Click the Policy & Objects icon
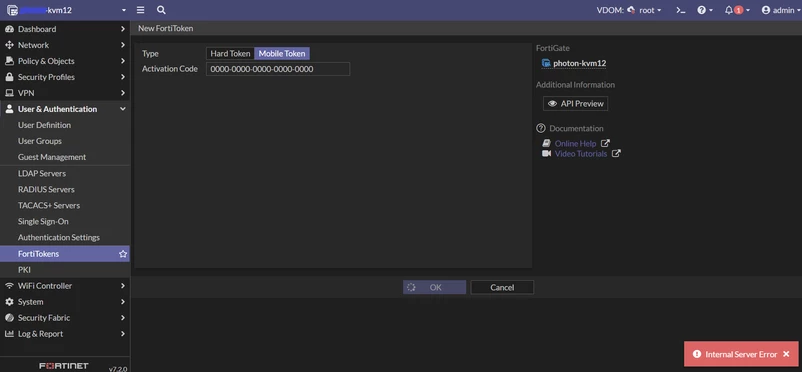This screenshot has height=372, width=802. click(9, 61)
